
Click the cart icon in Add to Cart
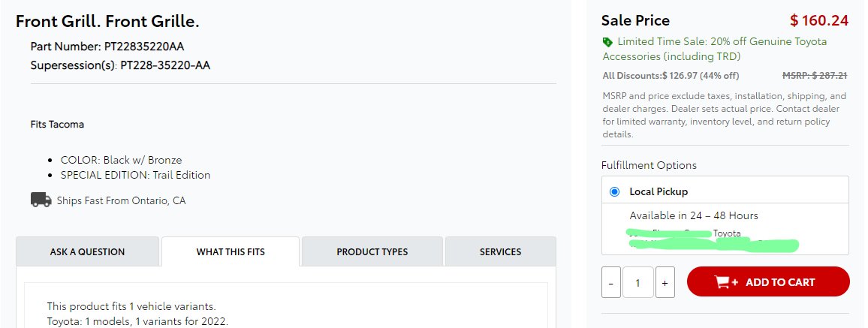click(x=726, y=282)
